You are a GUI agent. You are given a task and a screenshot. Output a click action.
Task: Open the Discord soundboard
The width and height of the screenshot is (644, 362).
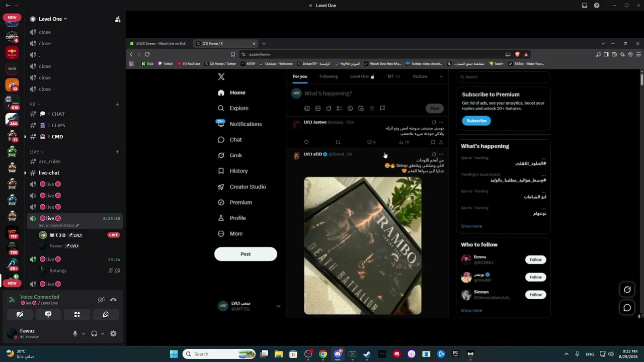[106, 314]
